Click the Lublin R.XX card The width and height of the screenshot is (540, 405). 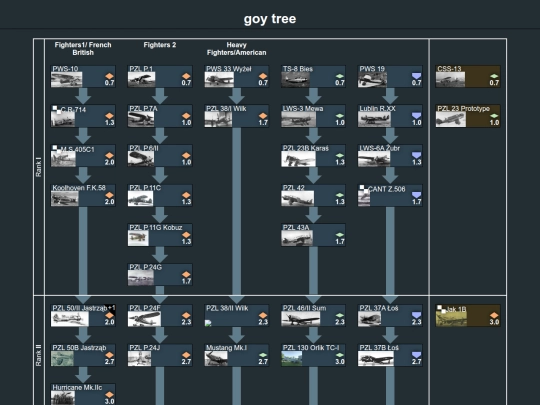click(390, 116)
